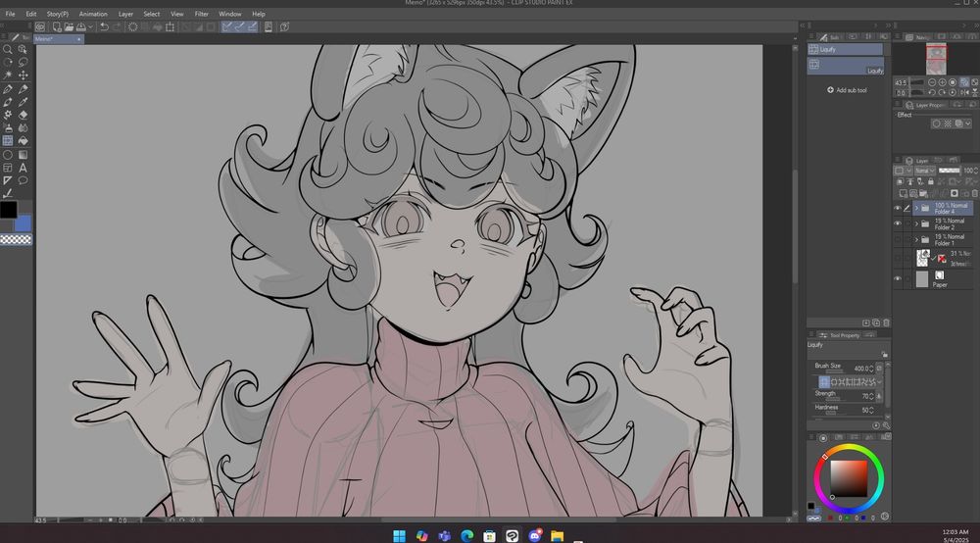Open Clip Studio support help icon
980x543 pixels.
(284, 26)
